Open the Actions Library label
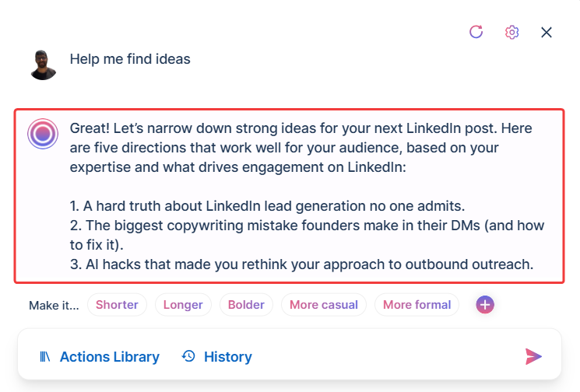 [109, 357]
